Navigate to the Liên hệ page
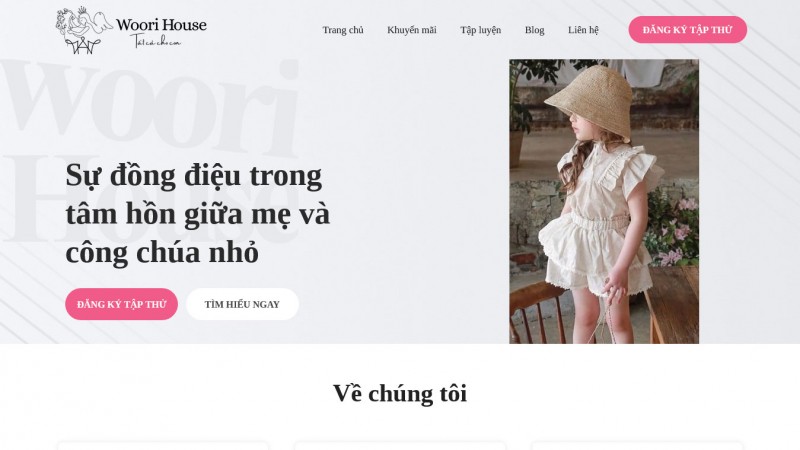800x450 pixels. (x=583, y=30)
